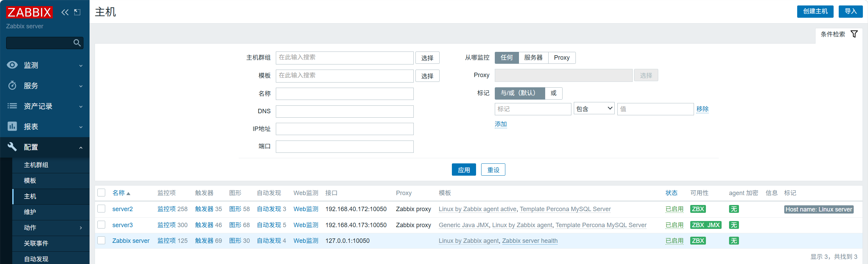Expand the 报表 menu chevron
The height and width of the screenshot is (264, 868).
coord(81,127)
